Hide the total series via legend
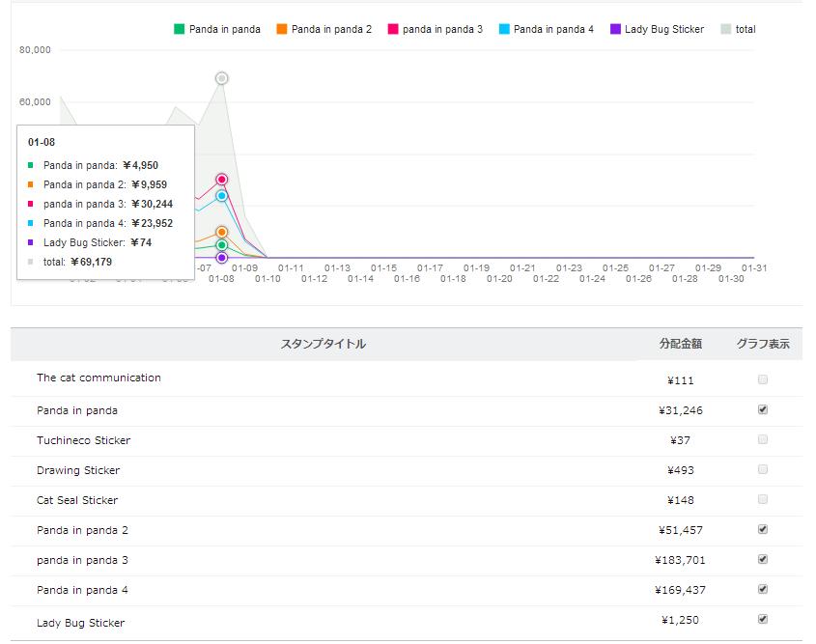 point(737,29)
